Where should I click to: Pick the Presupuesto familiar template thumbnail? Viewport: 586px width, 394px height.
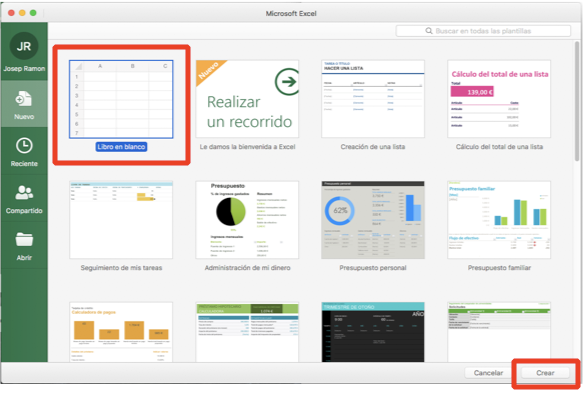pos(499,220)
